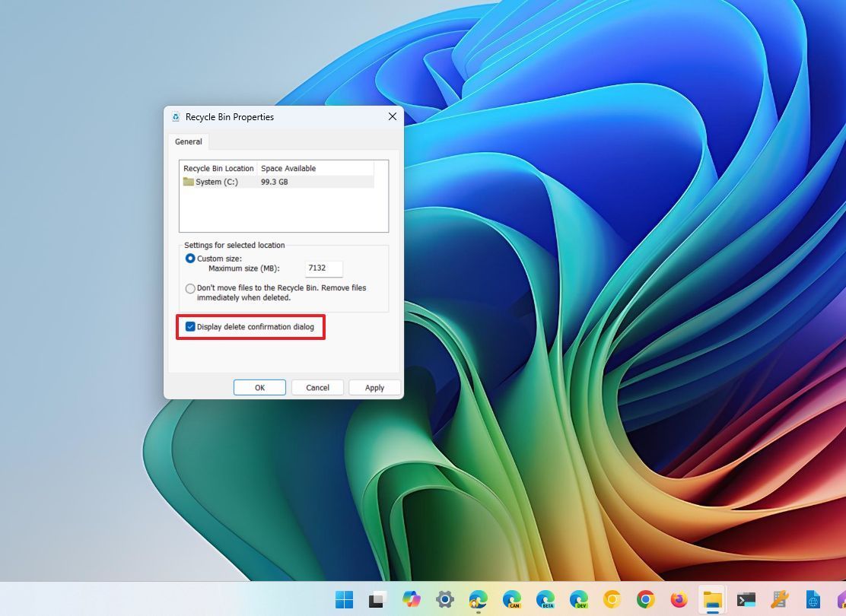Open Settings from the taskbar
The height and width of the screenshot is (616, 846).
[x=445, y=601]
